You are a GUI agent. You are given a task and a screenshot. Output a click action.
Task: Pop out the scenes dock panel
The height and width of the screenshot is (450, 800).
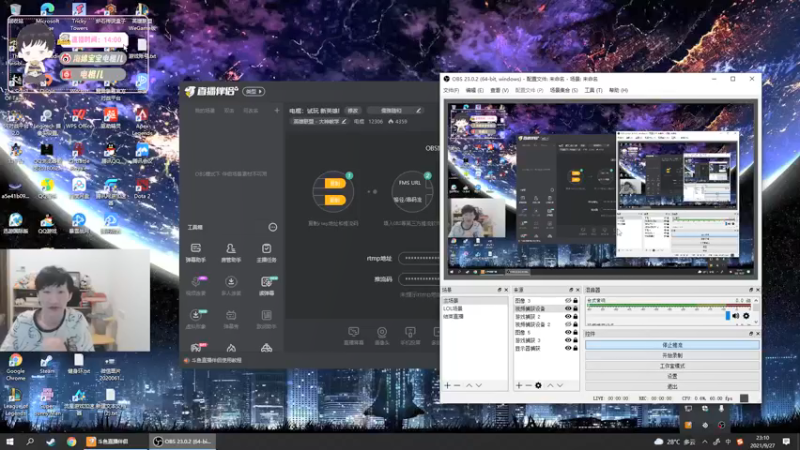click(x=499, y=290)
